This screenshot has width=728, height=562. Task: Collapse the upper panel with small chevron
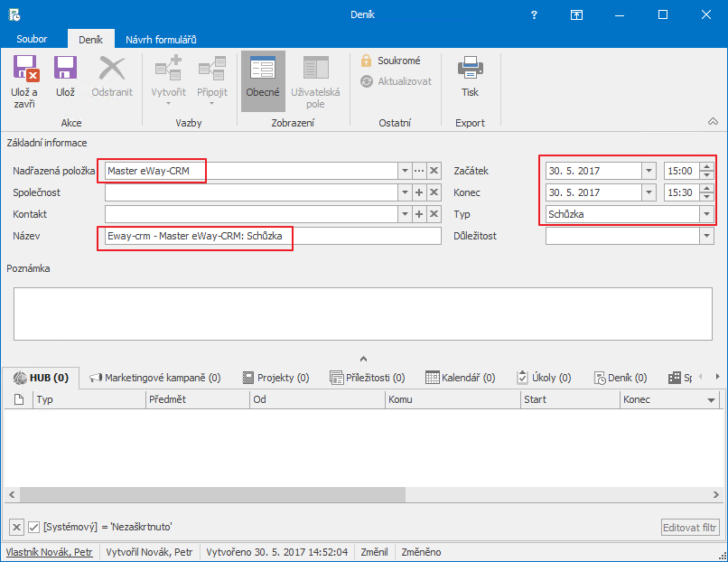[363, 359]
